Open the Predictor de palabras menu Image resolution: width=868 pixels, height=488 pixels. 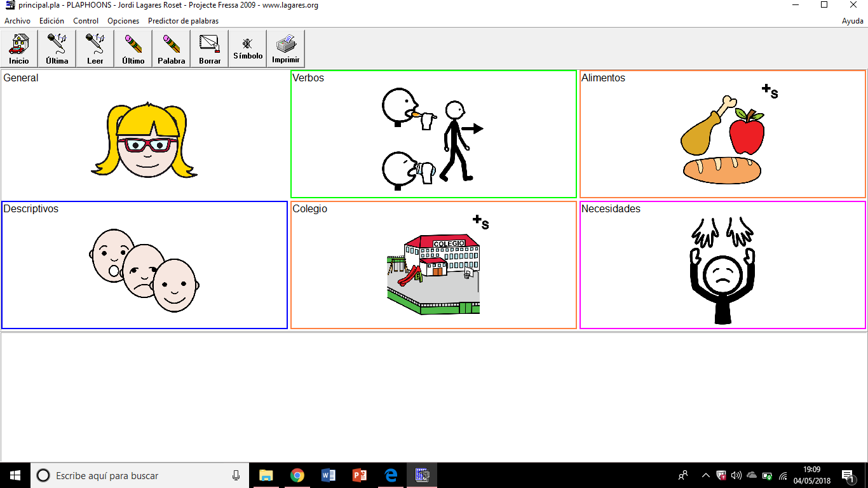[183, 21]
